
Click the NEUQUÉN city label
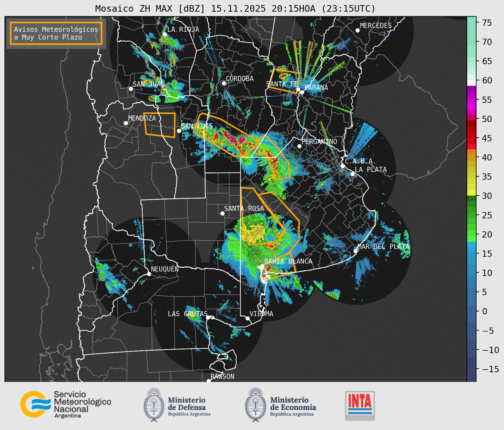[x=165, y=269]
